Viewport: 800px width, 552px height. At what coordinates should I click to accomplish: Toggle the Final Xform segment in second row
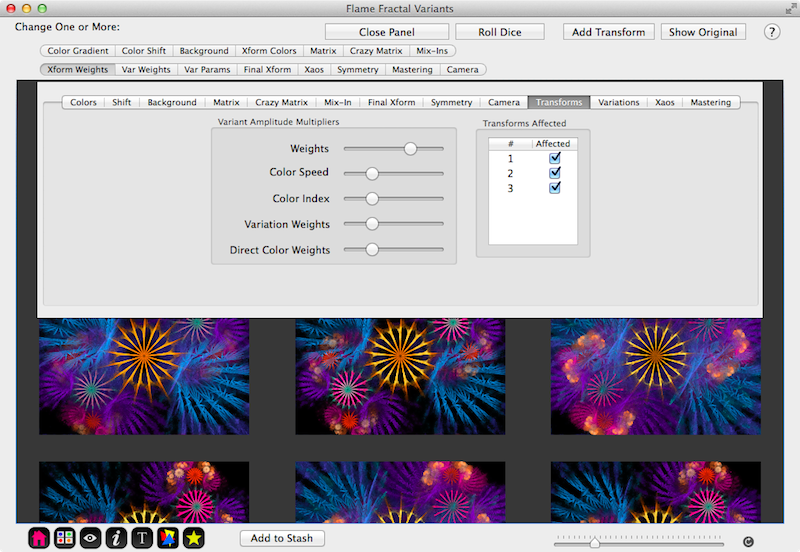click(267, 69)
